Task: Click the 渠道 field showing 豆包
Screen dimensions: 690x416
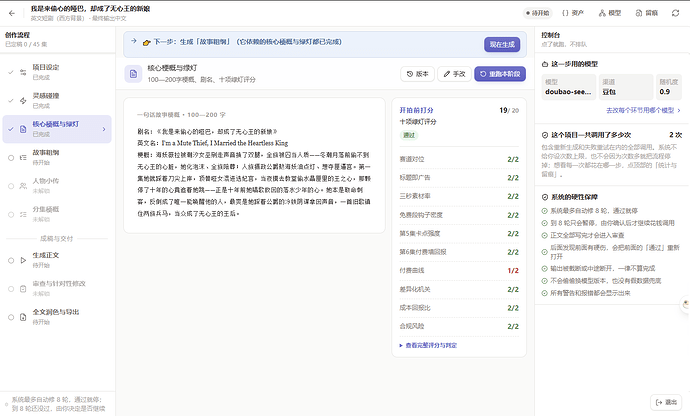Action: tap(626, 87)
